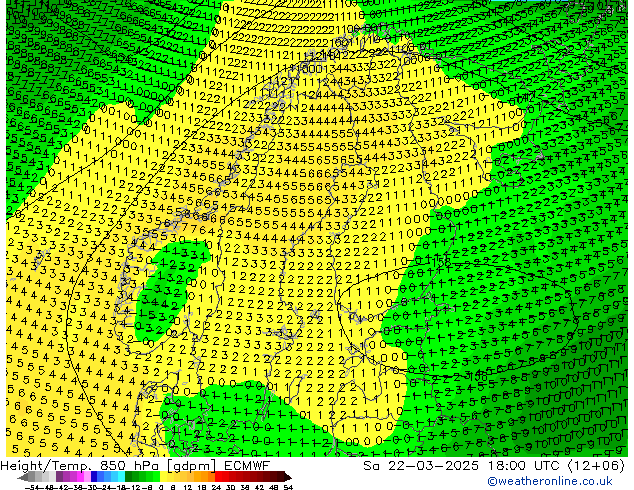Click the gray left arrow end of color scale
The height and width of the screenshot is (490, 634).
coord(23,477)
